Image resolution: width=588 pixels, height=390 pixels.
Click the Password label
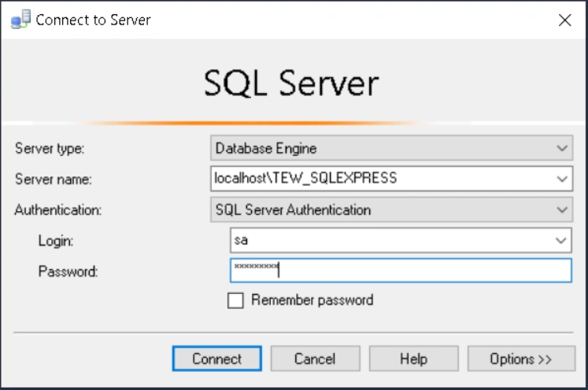coord(68,272)
